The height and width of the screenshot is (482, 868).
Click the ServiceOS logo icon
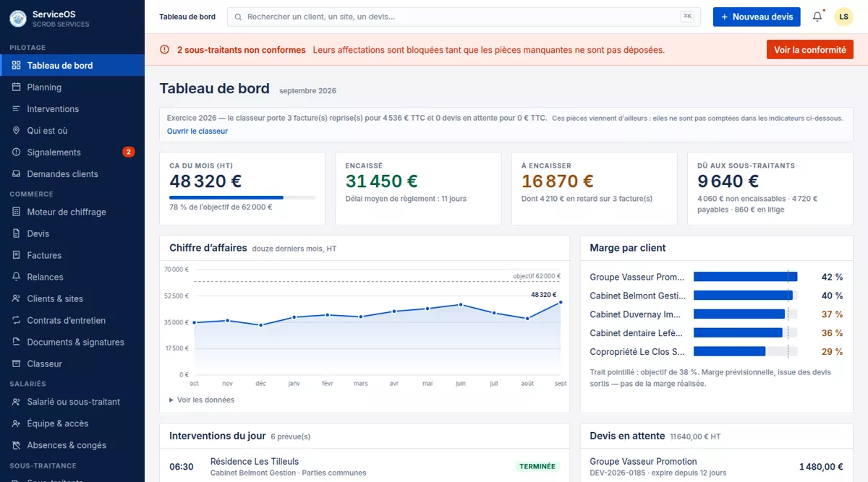point(18,19)
